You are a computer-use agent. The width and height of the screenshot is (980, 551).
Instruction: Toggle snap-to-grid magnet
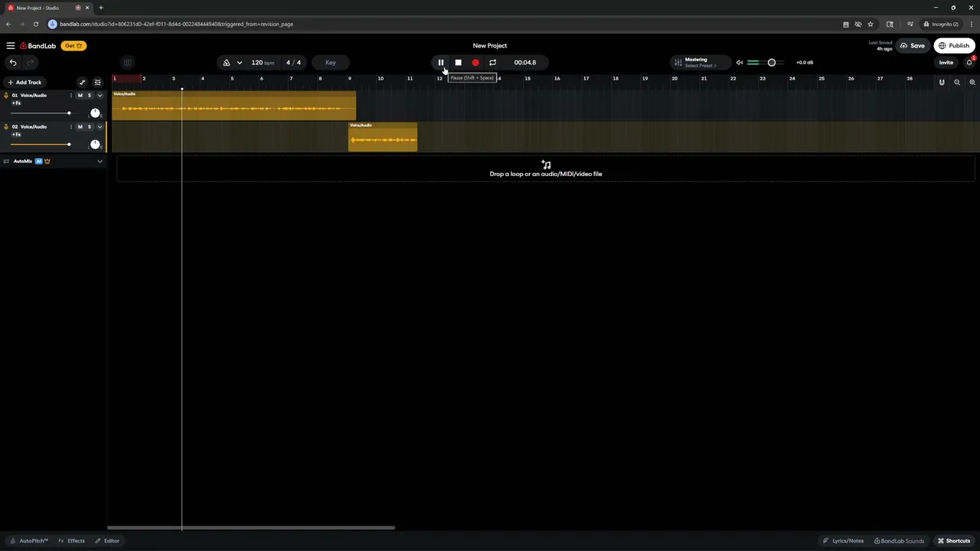tap(942, 83)
